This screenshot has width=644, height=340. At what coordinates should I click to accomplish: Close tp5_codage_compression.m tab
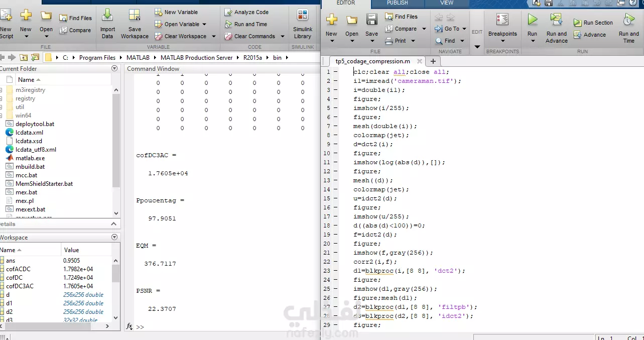coord(419,61)
